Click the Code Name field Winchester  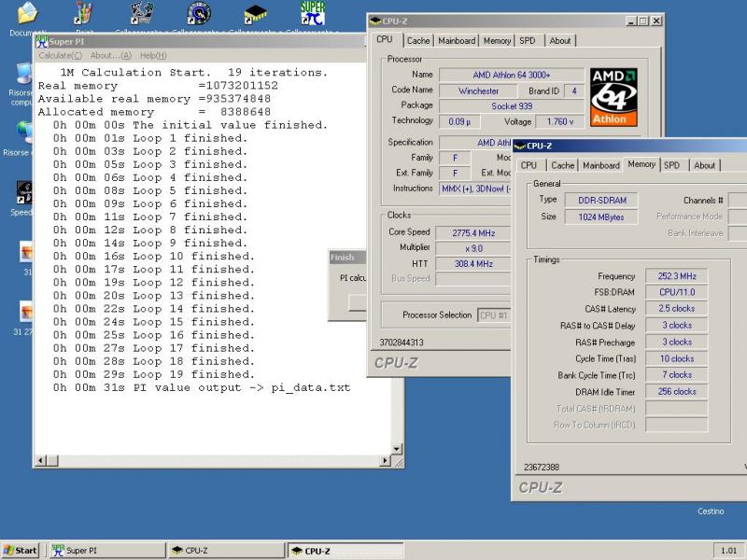pos(478,91)
